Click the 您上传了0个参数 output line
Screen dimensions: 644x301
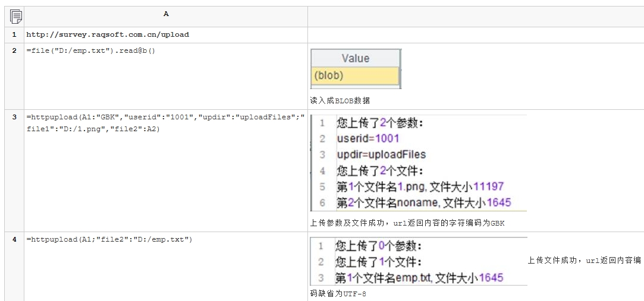point(379,245)
